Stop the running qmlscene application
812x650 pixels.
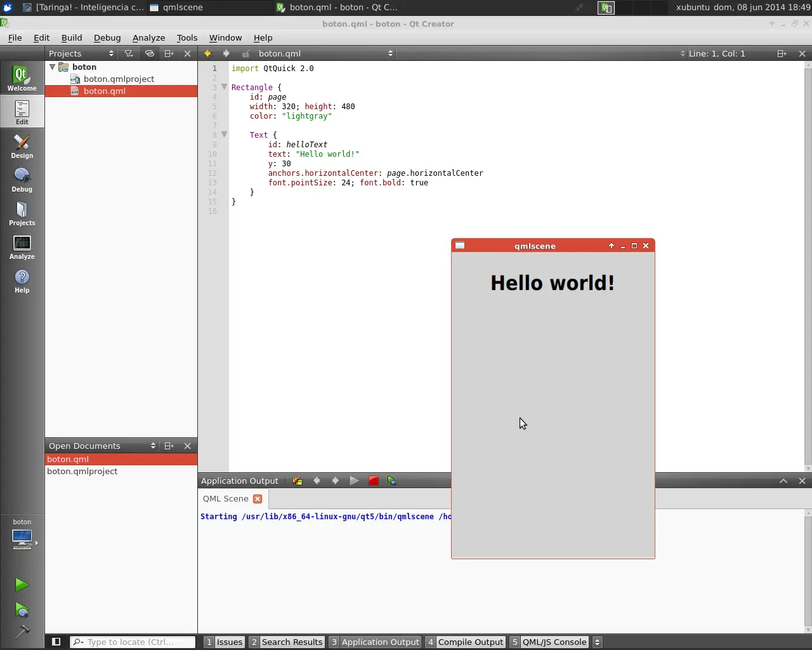click(374, 481)
